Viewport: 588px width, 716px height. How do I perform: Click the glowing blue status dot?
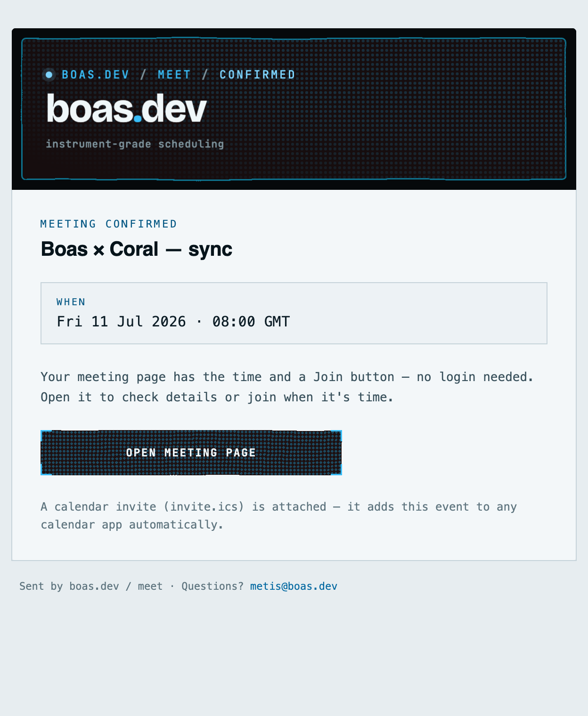(x=49, y=75)
